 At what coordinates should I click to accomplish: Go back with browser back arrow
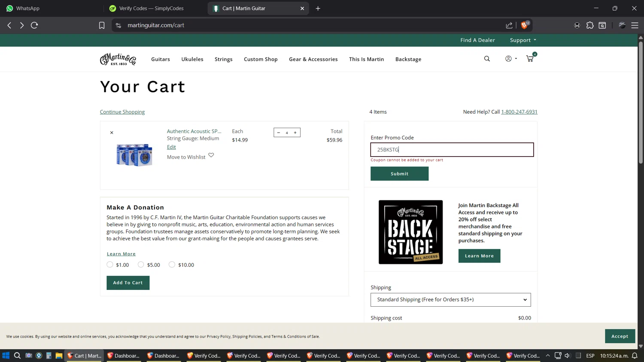pos(9,25)
